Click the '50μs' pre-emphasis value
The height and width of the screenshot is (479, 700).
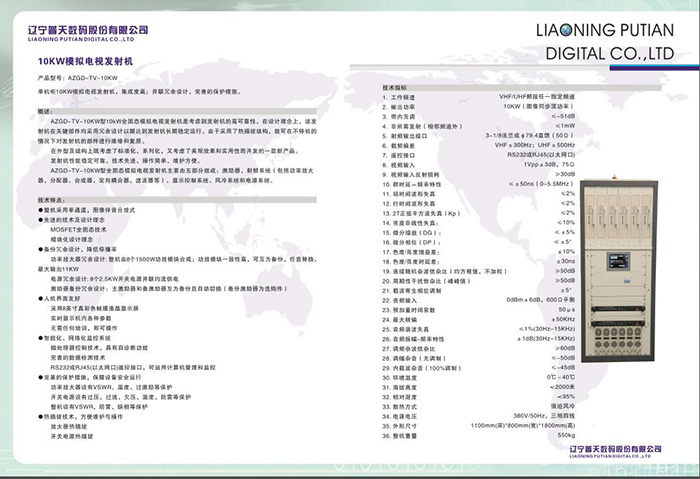[567, 309]
